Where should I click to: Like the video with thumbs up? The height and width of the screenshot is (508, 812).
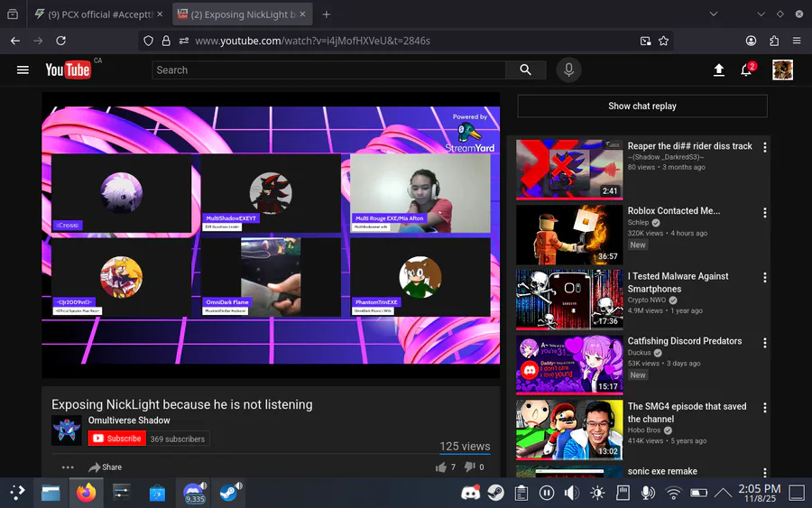point(441,467)
